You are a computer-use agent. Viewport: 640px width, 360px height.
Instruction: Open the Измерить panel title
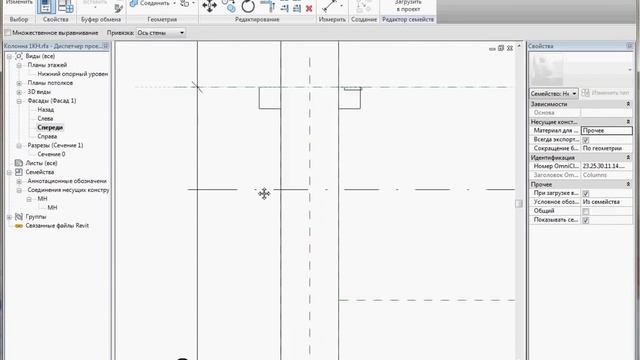click(332, 19)
